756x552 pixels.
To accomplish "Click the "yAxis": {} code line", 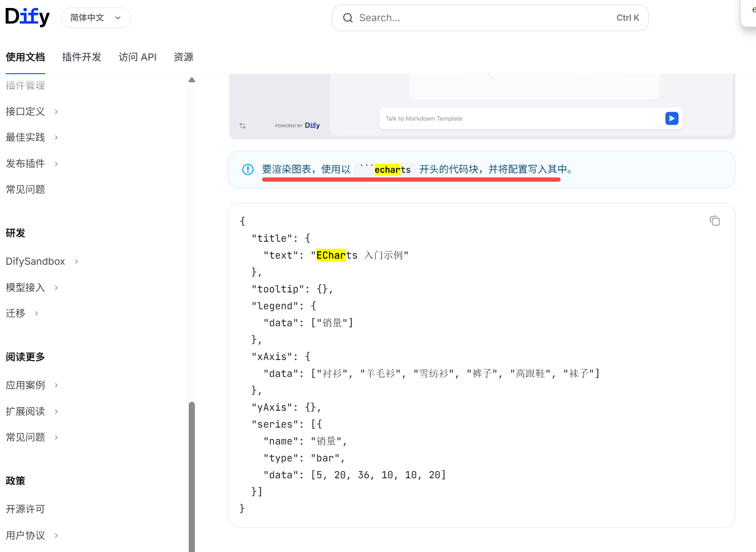I will click(286, 407).
